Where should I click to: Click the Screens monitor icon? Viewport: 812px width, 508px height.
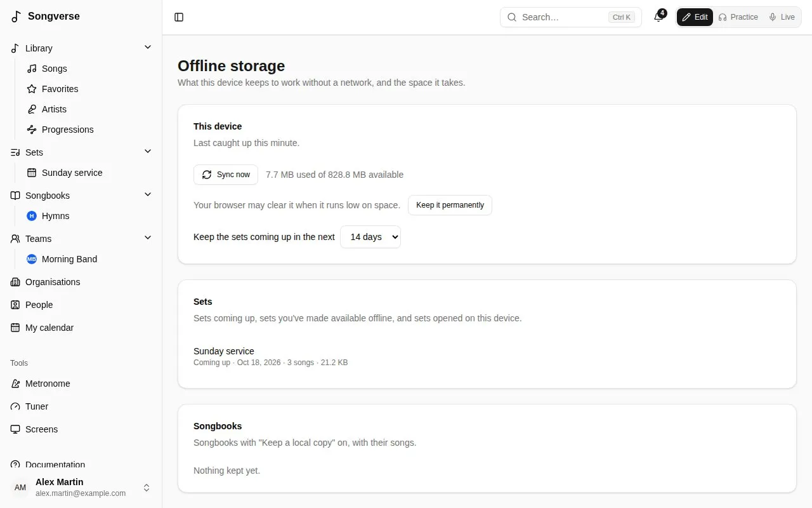tap(15, 429)
